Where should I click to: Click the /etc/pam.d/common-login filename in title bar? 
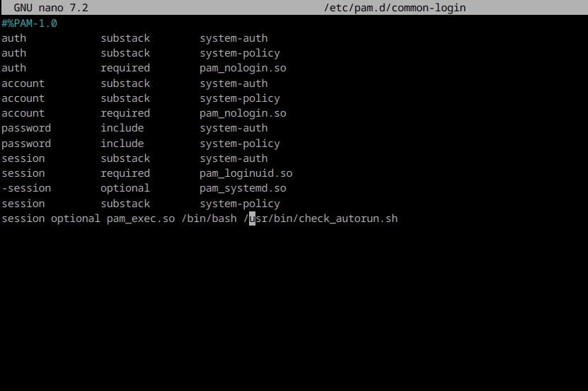tap(395, 8)
